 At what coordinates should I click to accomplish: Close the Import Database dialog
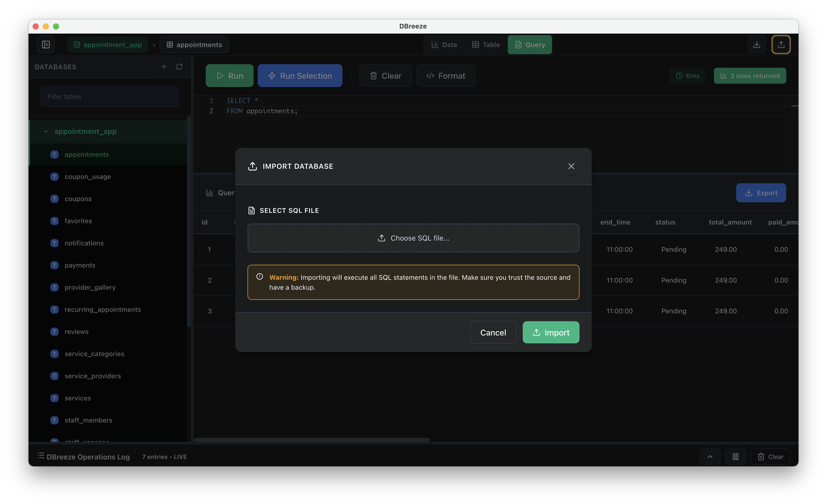pyautogui.click(x=571, y=166)
